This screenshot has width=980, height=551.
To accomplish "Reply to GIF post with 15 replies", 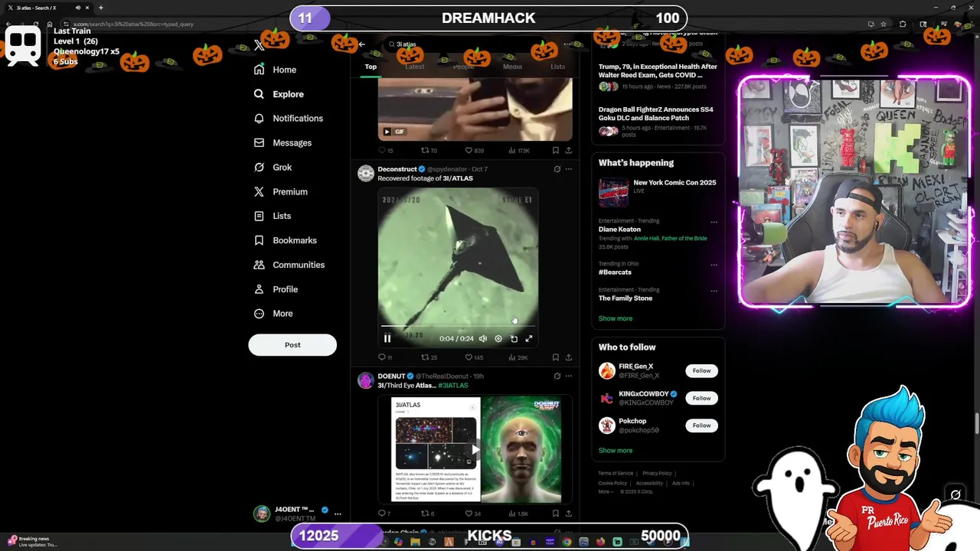I will click(386, 151).
